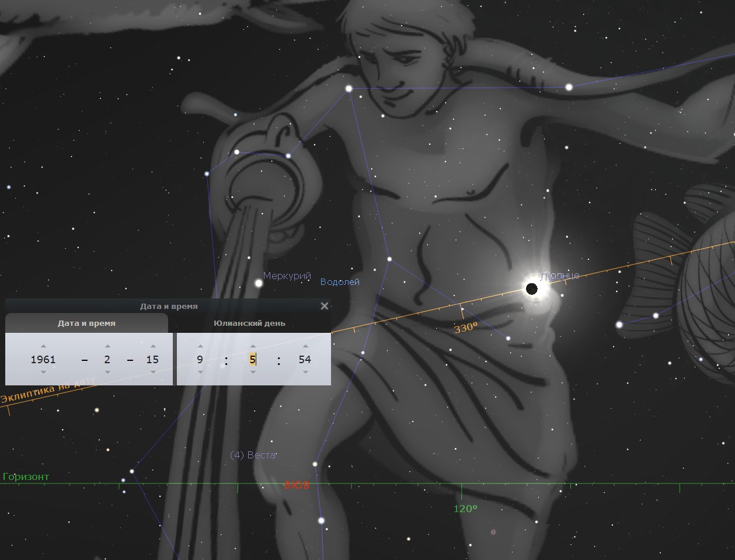
Task: Click the year field showing 1961
Action: tap(43, 359)
